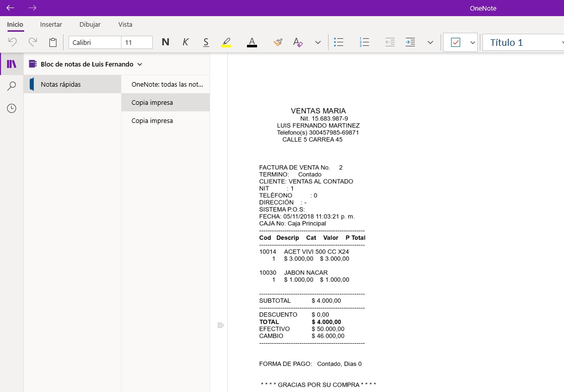Image resolution: width=564 pixels, height=392 pixels.
Task: Open the Search magnifier in sidebar
Action: click(11, 86)
